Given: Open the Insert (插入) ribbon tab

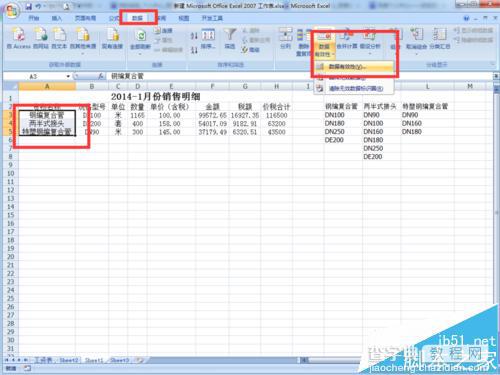Looking at the screenshot, I should point(57,18).
